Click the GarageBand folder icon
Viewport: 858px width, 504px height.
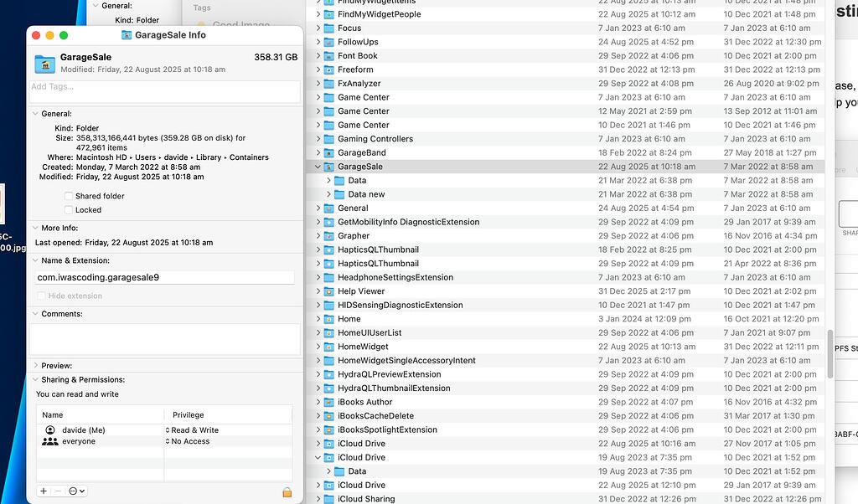coord(328,152)
